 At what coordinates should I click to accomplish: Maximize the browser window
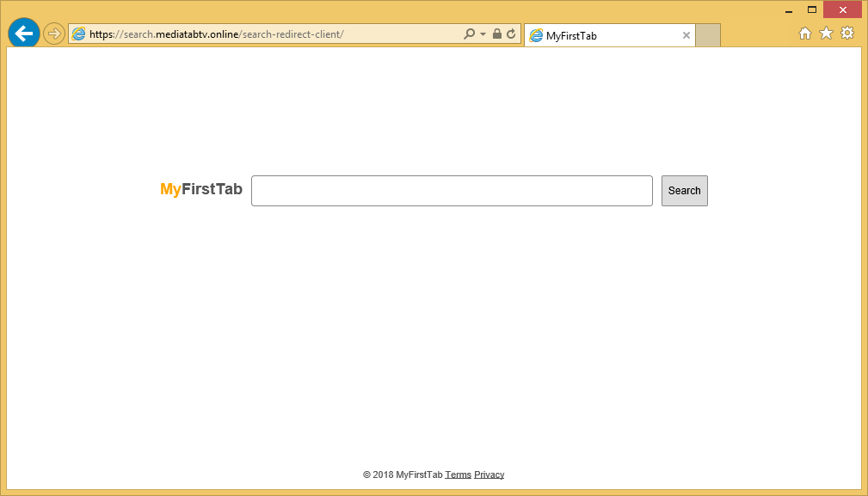811,10
